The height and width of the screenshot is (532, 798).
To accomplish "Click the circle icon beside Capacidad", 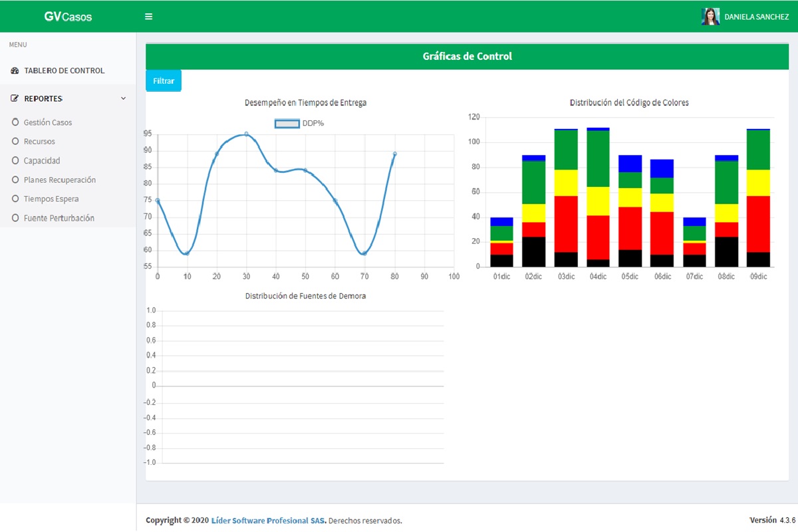I will click(15, 161).
